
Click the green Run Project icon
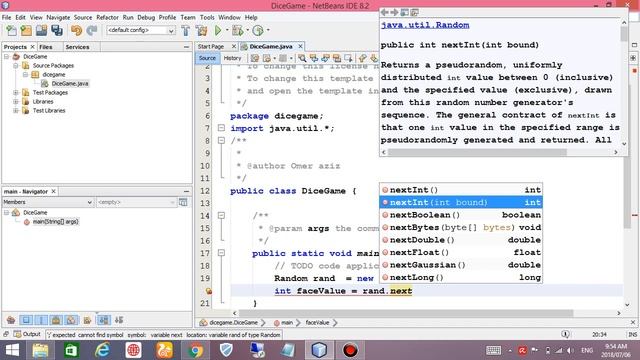218,30
